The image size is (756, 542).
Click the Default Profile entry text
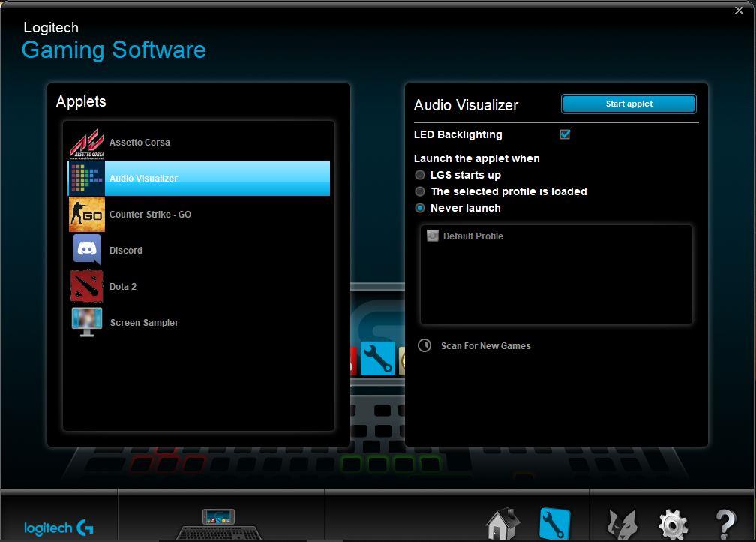[x=473, y=236]
